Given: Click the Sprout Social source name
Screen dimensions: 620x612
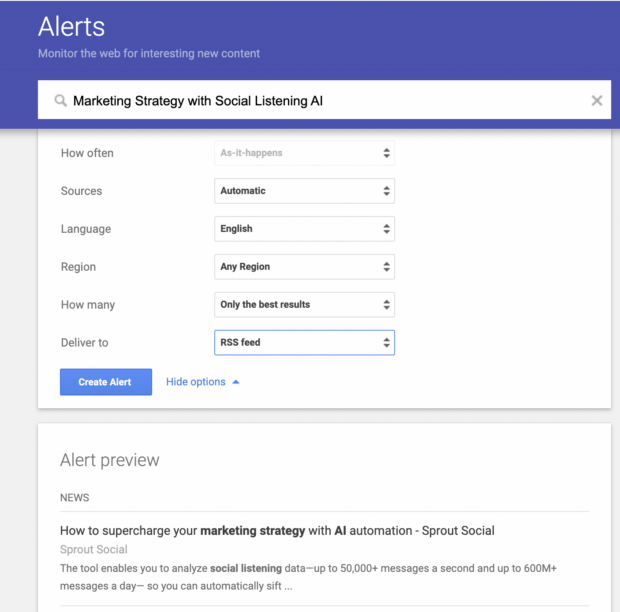Looking at the screenshot, I should [93, 549].
